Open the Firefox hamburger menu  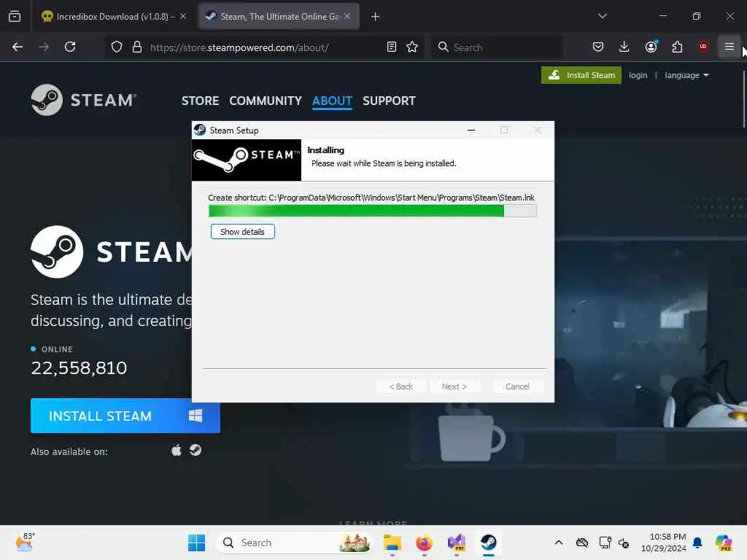pyautogui.click(x=729, y=47)
